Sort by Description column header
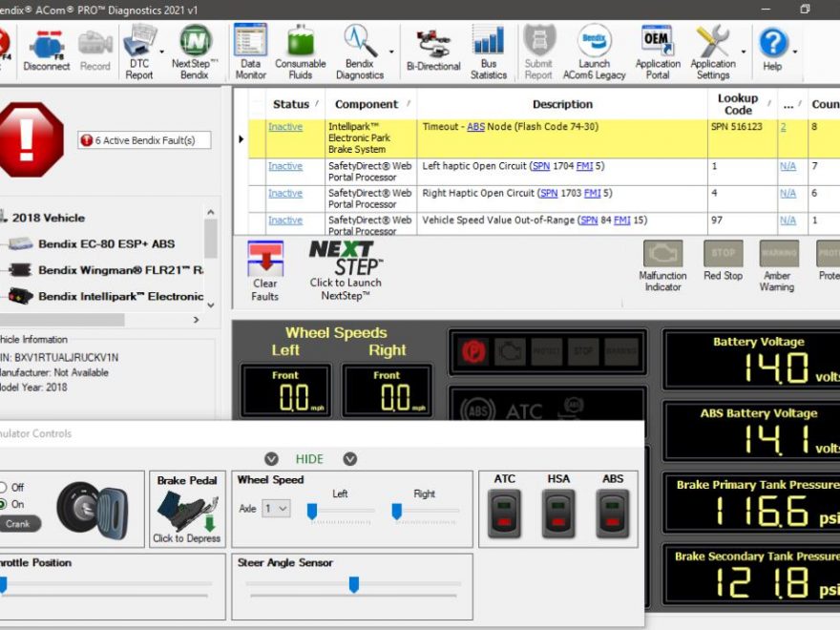Screen dimensions: 840x630 point(562,104)
